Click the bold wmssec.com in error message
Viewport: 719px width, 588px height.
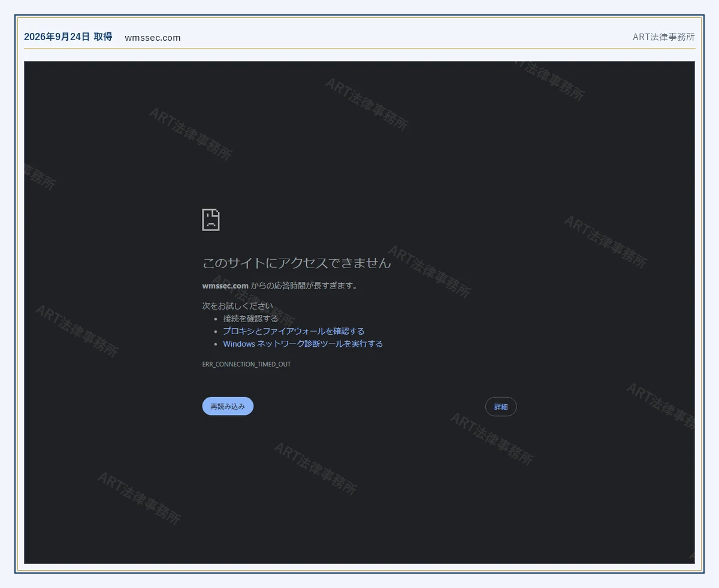225,286
